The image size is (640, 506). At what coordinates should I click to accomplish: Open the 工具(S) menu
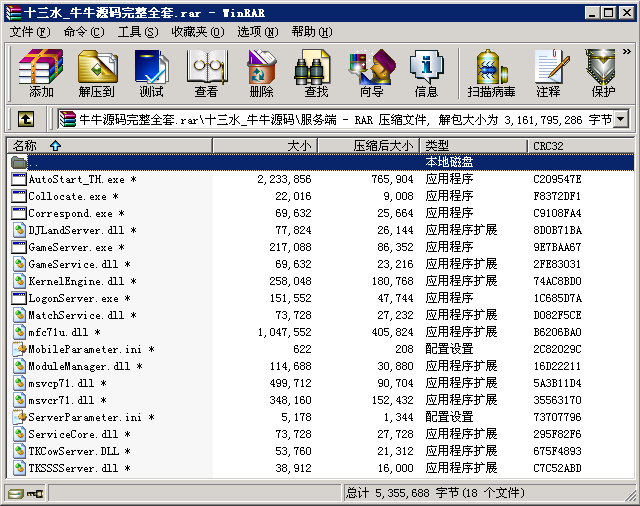coord(138,32)
